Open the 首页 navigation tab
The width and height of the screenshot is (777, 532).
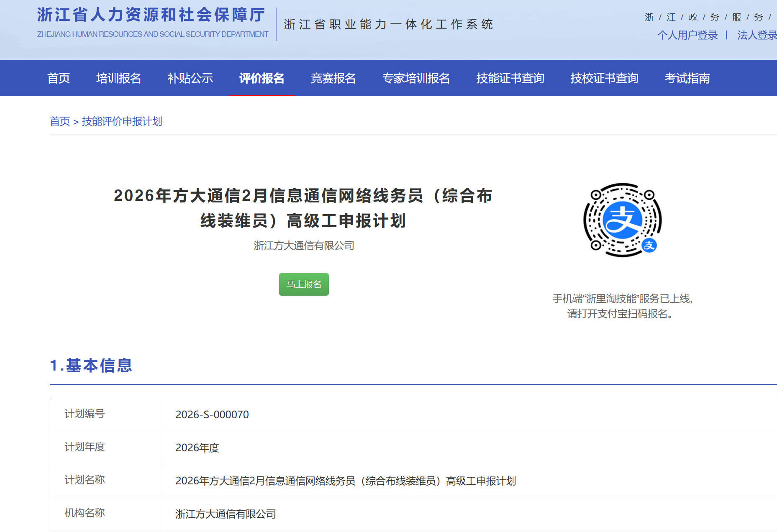(x=59, y=78)
